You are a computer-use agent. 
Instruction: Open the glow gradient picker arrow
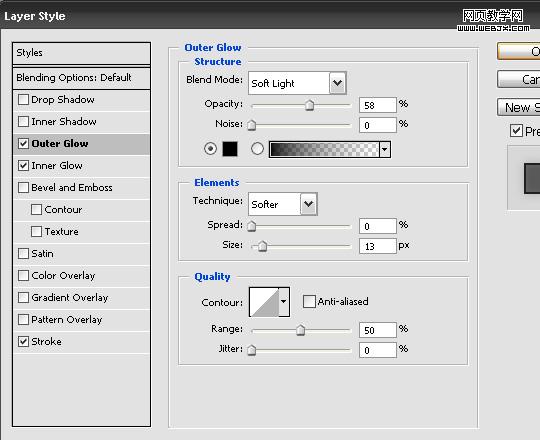(385, 149)
